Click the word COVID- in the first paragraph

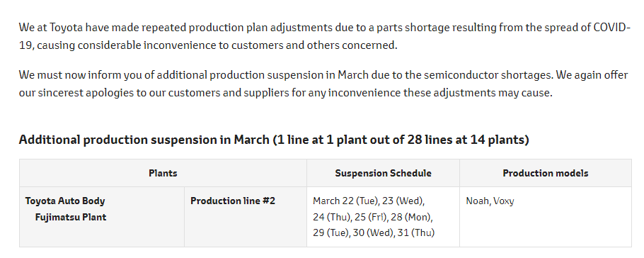point(612,28)
